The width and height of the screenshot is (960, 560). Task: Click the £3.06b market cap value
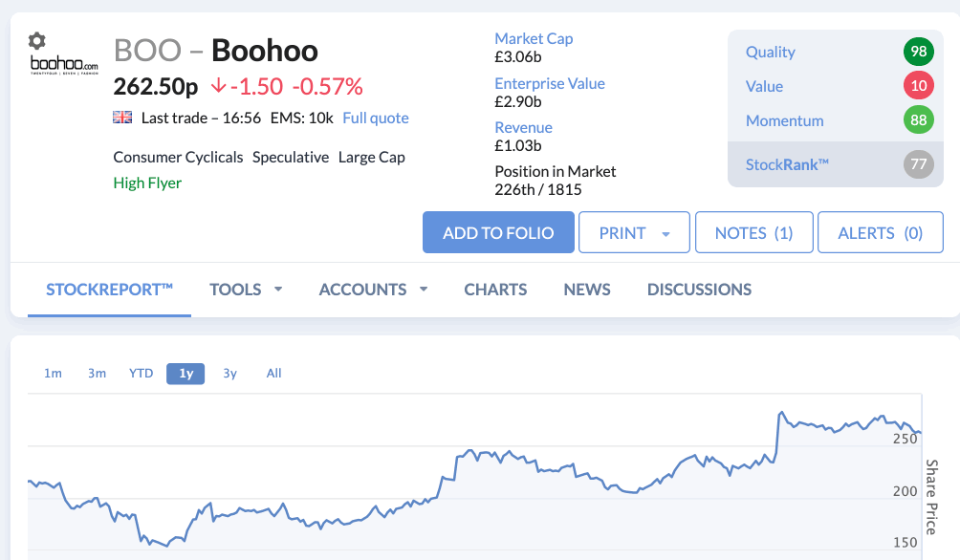point(518,57)
